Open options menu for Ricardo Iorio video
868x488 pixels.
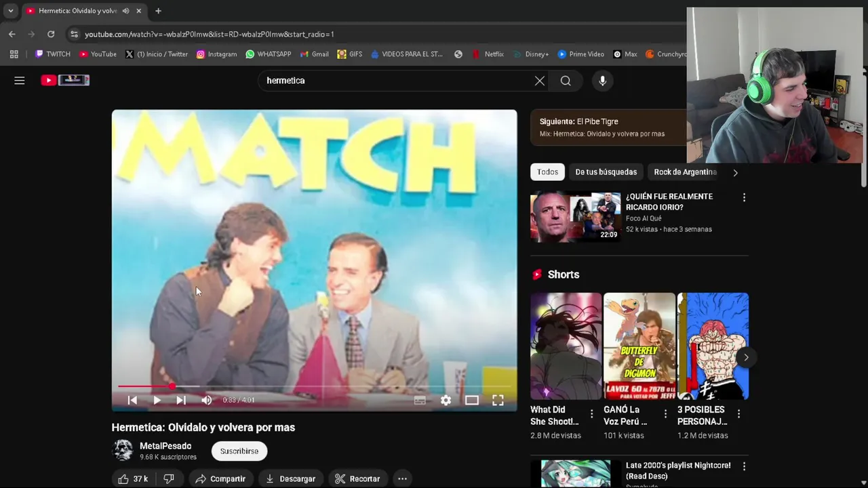coord(744,197)
